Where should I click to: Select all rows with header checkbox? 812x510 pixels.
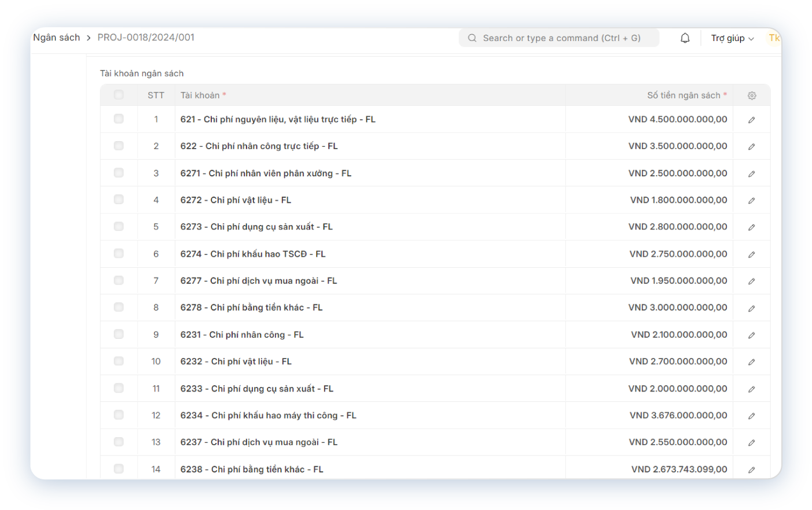[119, 95]
